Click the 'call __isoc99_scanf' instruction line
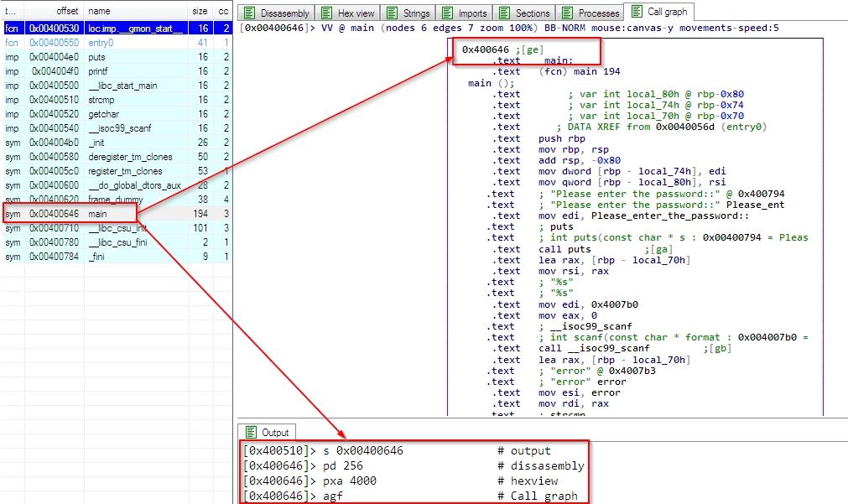The height and width of the screenshot is (504, 848). 594,348
